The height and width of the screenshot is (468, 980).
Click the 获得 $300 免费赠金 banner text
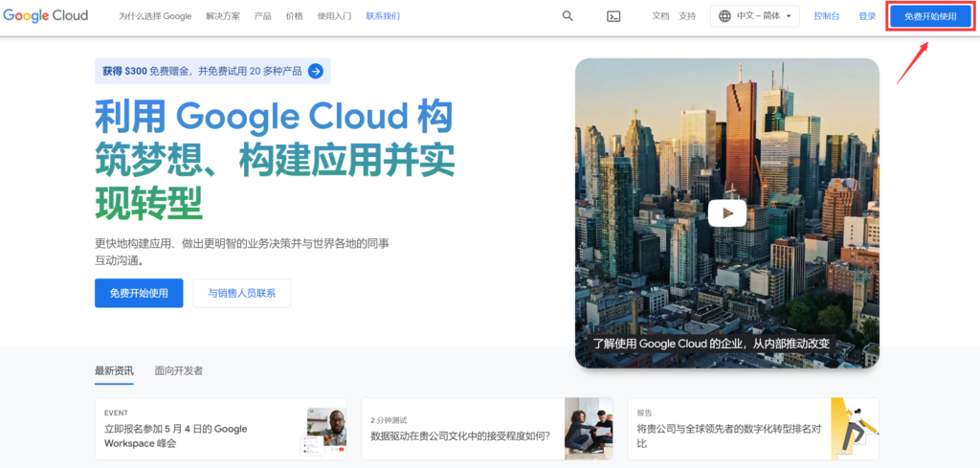[203, 71]
